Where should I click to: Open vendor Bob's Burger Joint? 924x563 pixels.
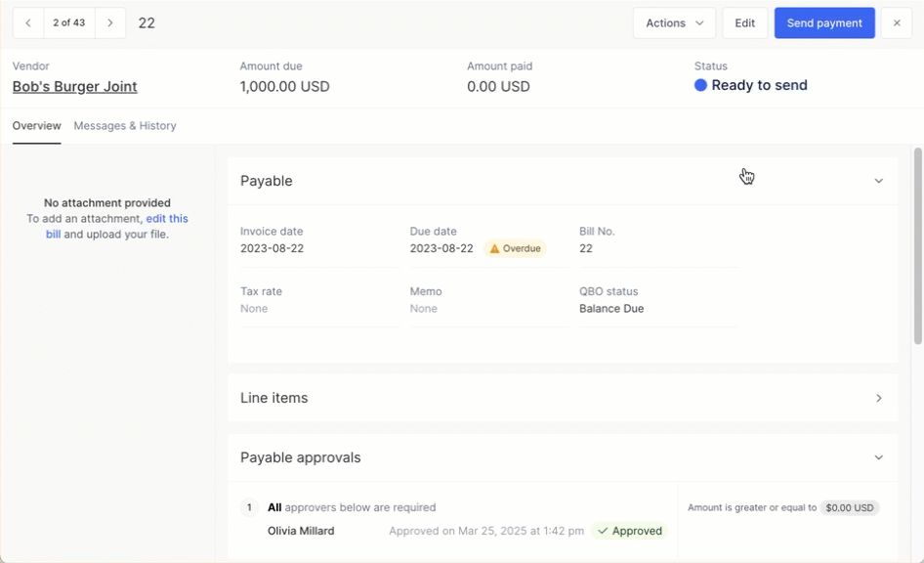(75, 87)
